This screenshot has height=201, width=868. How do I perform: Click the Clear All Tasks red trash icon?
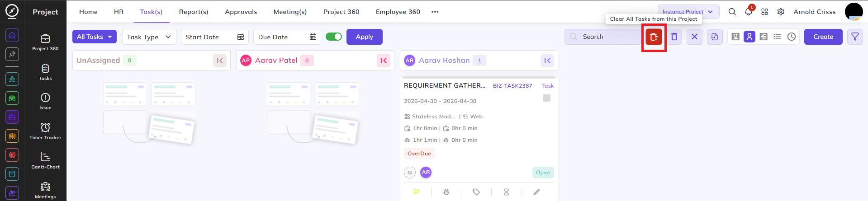tap(654, 37)
